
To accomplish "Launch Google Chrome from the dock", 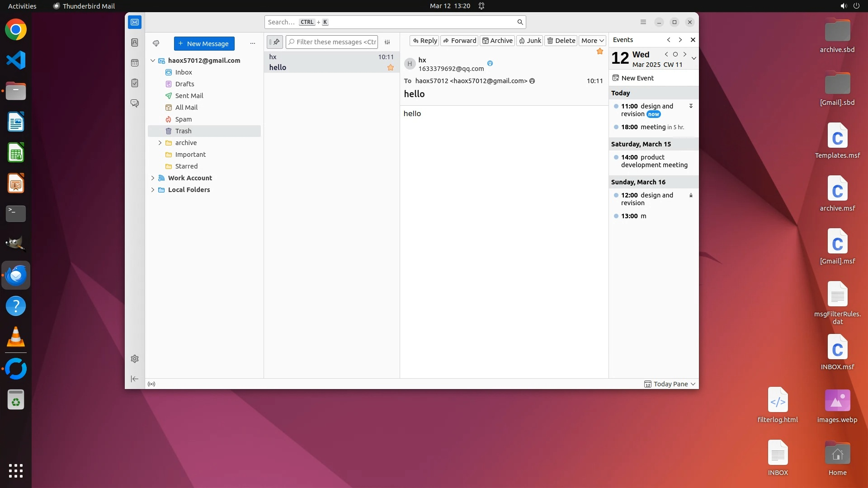I will point(16,30).
